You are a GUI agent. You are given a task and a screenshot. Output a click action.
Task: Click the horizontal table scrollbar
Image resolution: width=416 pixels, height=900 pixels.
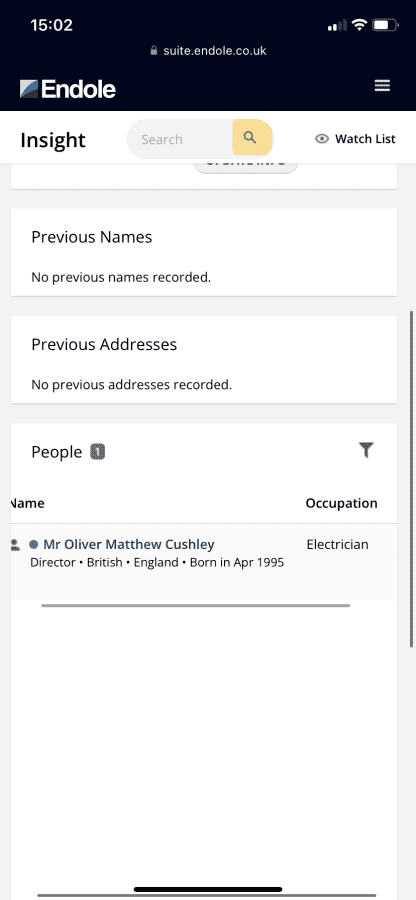pyautogui.click(x=196, y=606)
